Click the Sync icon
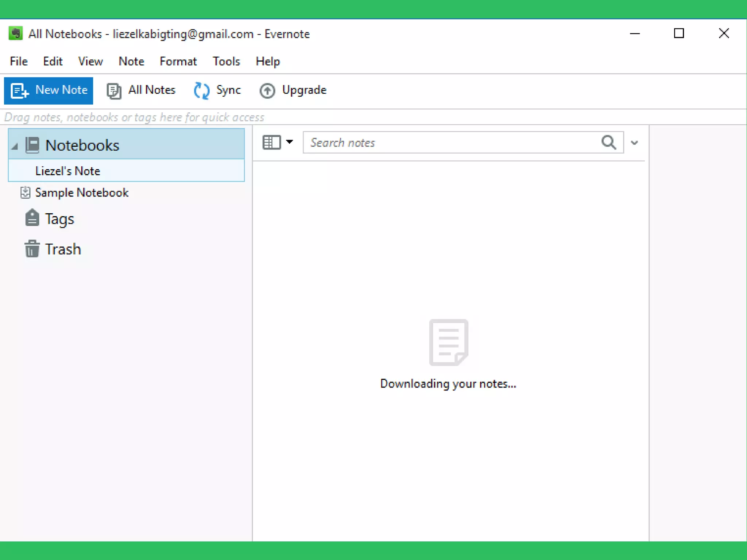This screenshot has width=747, height=560. 201,90
